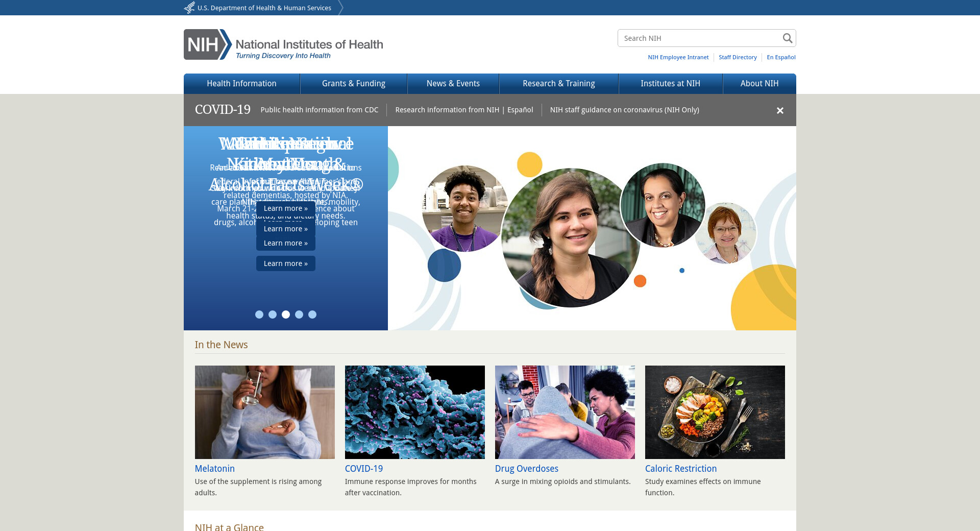Image resolution: width=980 pixels, height=531 pixels.
Task: Click the "In the News" section heading
Action: tap(222, 345)
